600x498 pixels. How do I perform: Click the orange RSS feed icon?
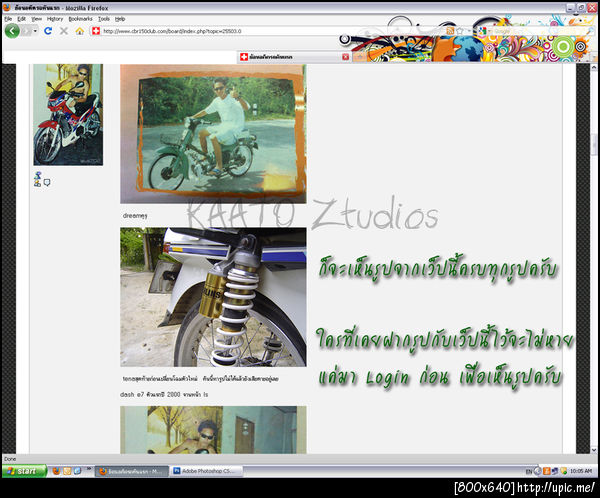[x=450, y=31]
